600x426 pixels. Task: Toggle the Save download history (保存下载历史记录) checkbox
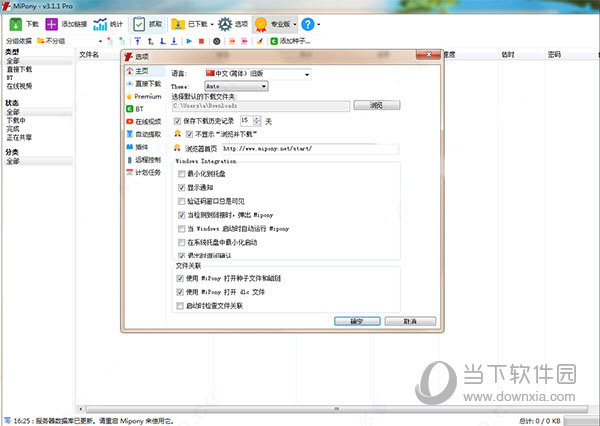coord(177,121)
